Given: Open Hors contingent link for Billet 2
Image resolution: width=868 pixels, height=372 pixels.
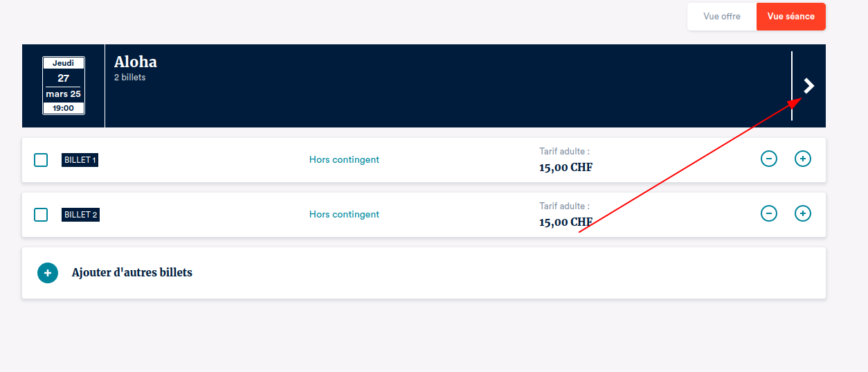Looking at the screenshot, I should 344,215.
